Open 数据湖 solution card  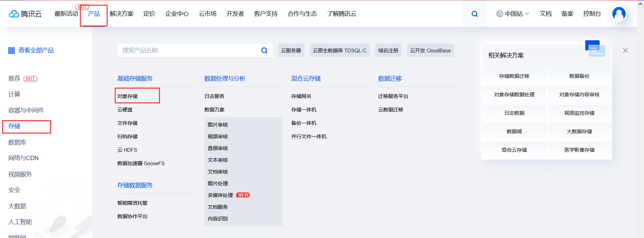pos(514,132)
